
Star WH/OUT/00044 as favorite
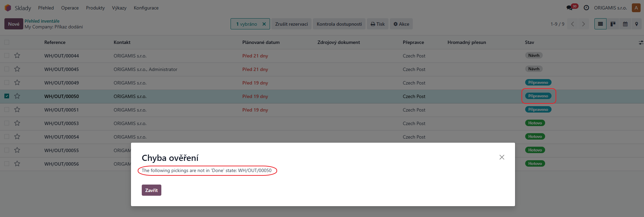[17, 55]
